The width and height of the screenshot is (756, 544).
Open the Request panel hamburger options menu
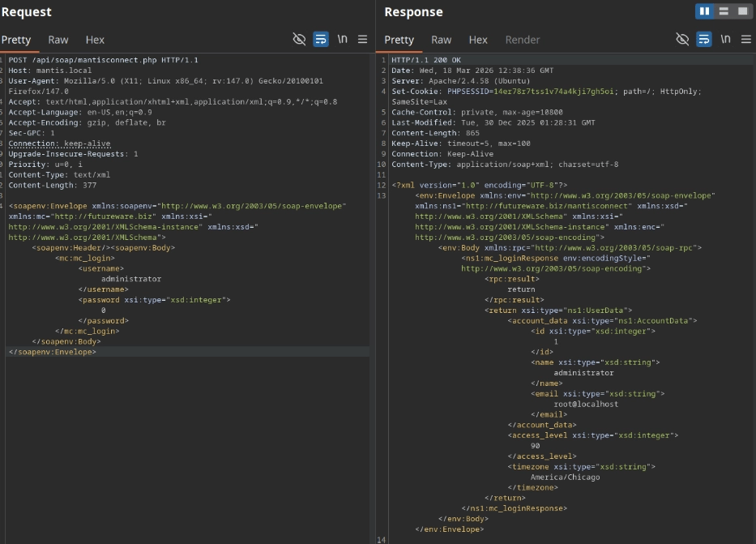pyautogui.click(x=362, y=39)
